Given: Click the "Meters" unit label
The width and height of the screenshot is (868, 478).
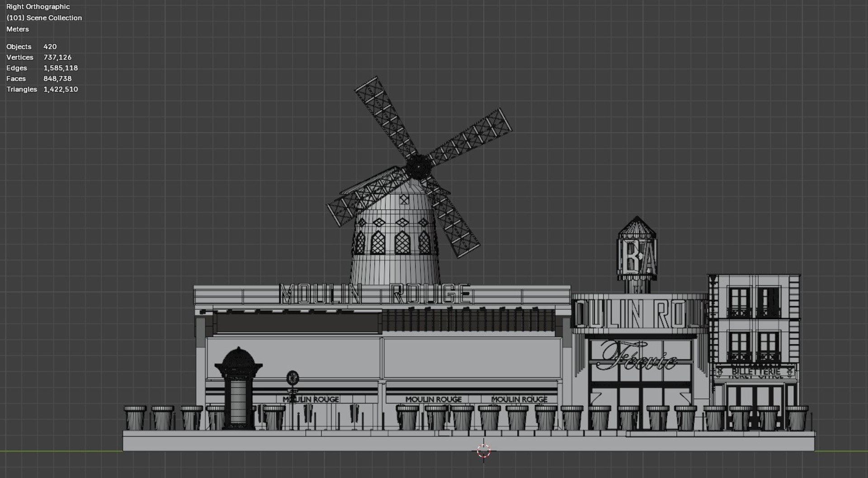Looking at the screenshot, I should tap(18, 29).
